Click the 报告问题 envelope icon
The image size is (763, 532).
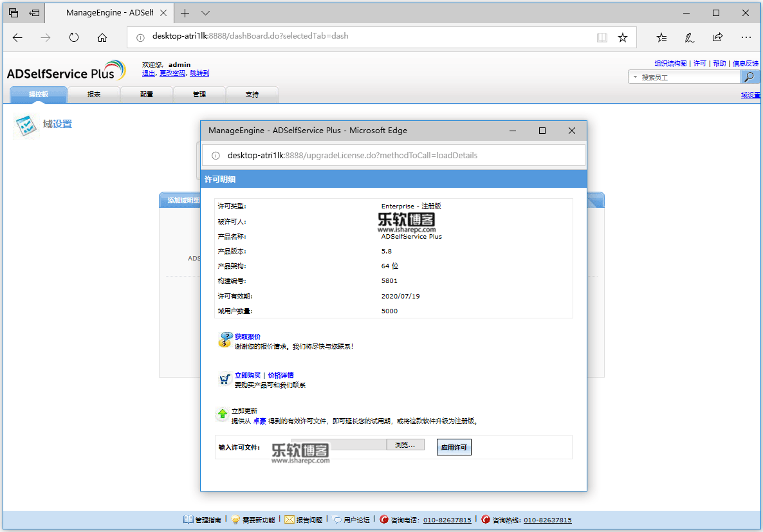290,519
